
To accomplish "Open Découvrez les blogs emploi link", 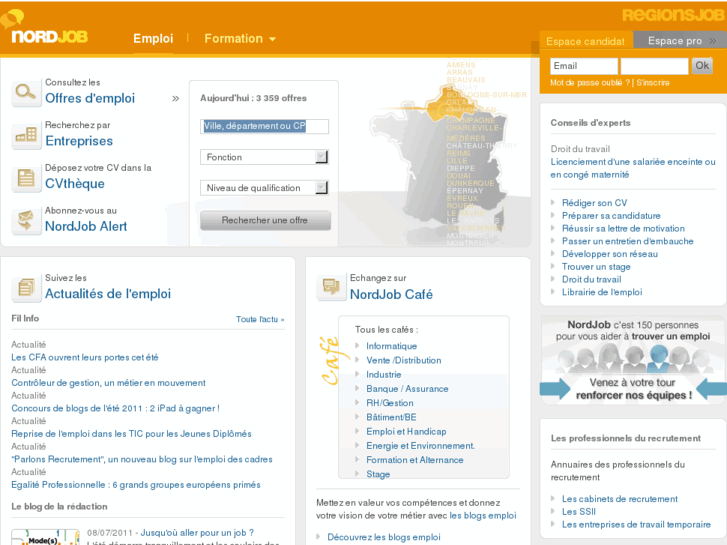I will coord(383,537).
